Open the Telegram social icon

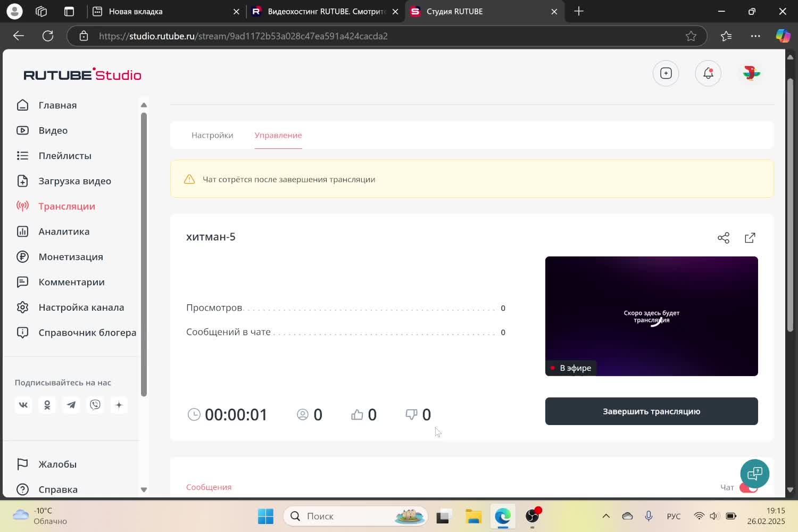point(71,405)
